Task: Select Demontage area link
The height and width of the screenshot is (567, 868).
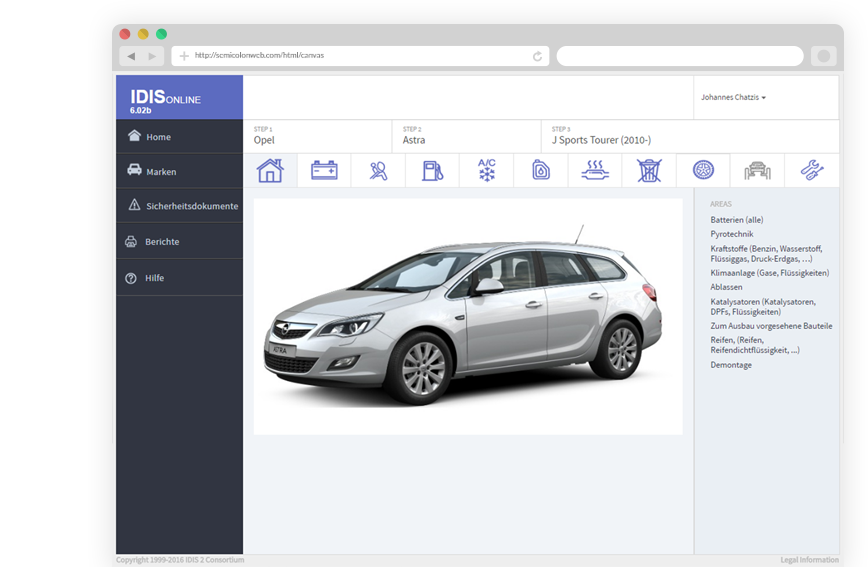Action: click(x=731, y=365)
